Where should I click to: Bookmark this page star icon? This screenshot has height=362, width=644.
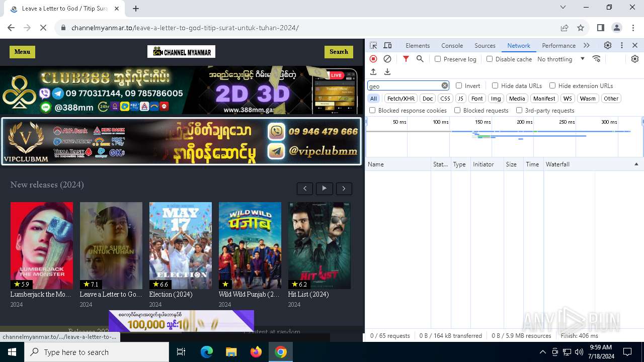581,28
